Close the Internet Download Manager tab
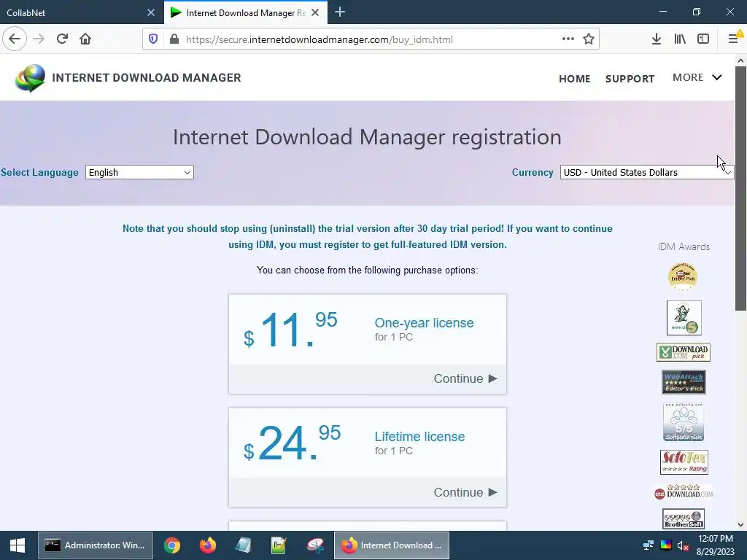 tap(315, 12)
